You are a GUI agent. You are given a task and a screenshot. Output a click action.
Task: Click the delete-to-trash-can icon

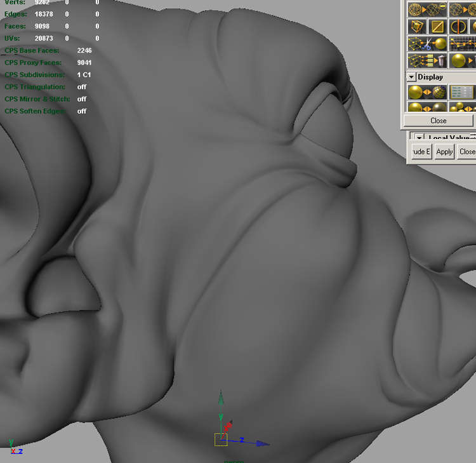[426, 61]
